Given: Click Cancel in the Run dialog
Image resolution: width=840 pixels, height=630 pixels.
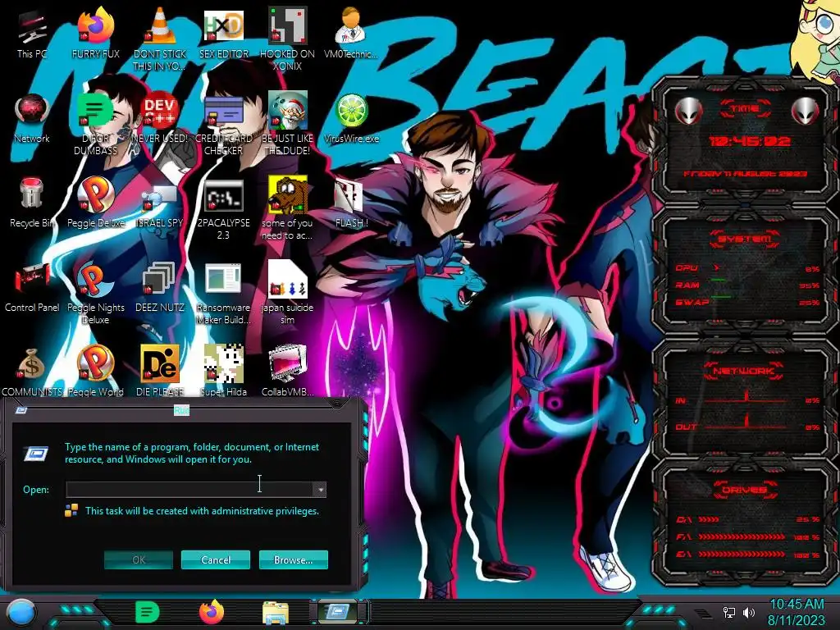Looking at the screenshot, I should pyautogui.click(x=216, y=559).
